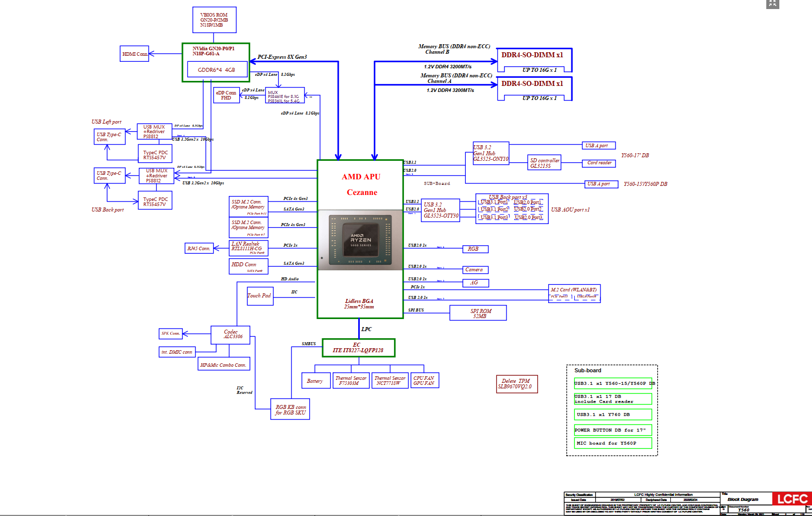Click the USB AOU port x1 label
Screen dimensions: 812x516
point(570,210)
